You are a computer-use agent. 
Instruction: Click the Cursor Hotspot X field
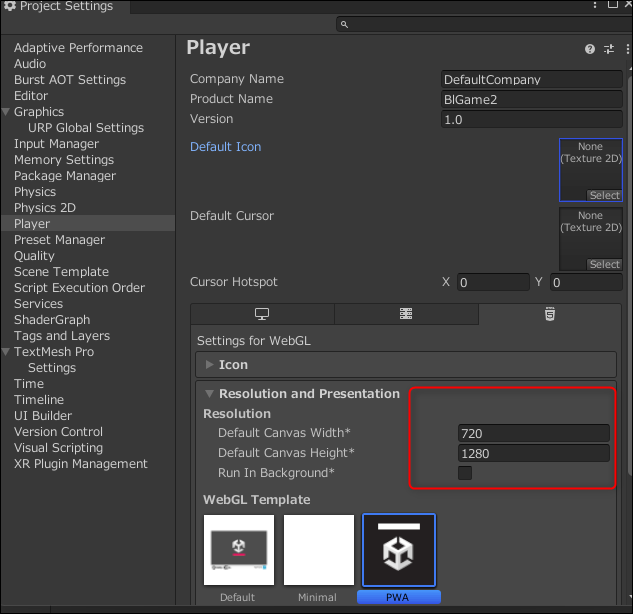(x=493, y=282)
